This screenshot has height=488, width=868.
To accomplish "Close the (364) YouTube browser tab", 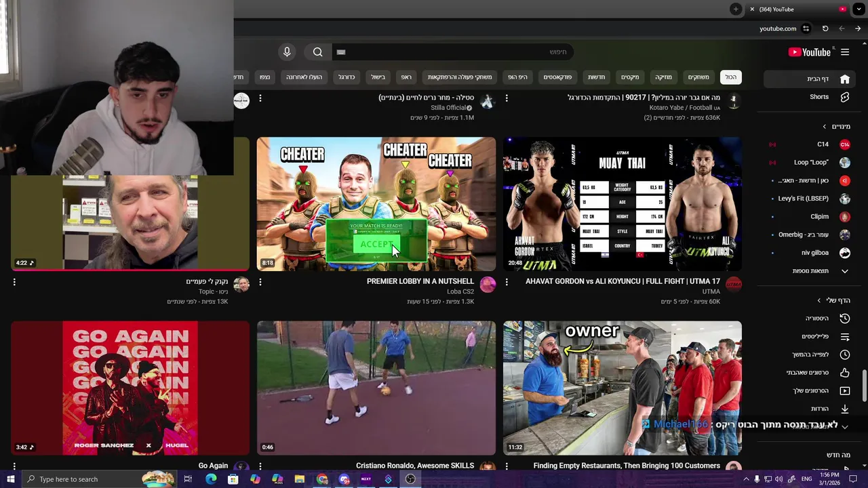I will [752, 9].
